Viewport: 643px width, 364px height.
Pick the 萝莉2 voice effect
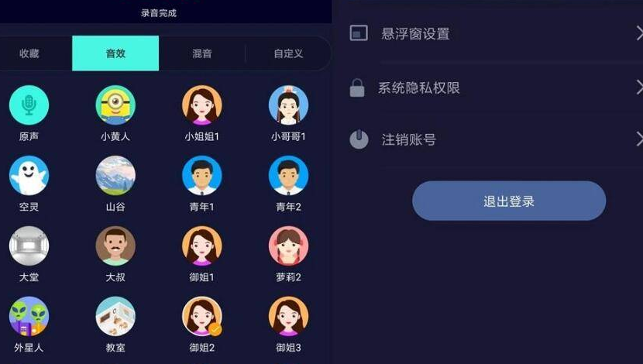288,246
